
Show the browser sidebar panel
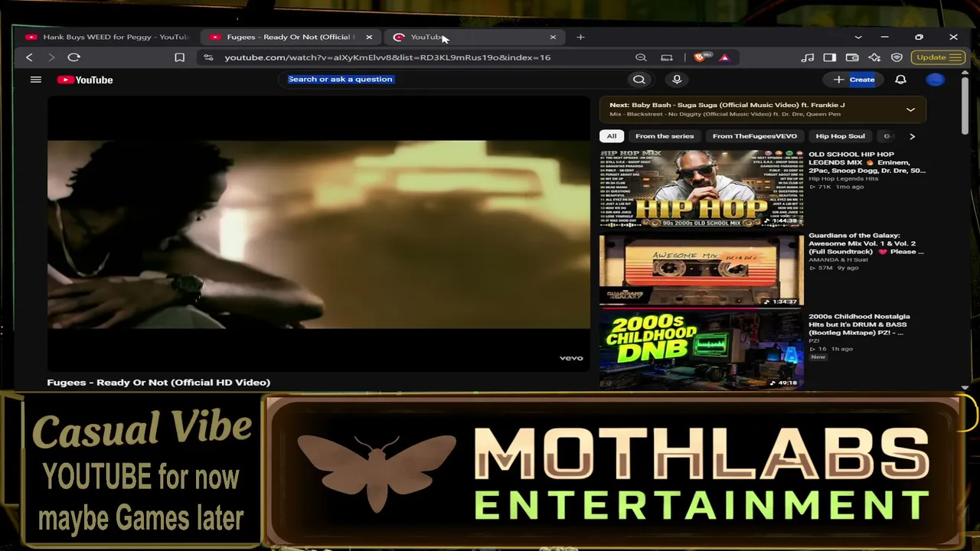(830, 57)
